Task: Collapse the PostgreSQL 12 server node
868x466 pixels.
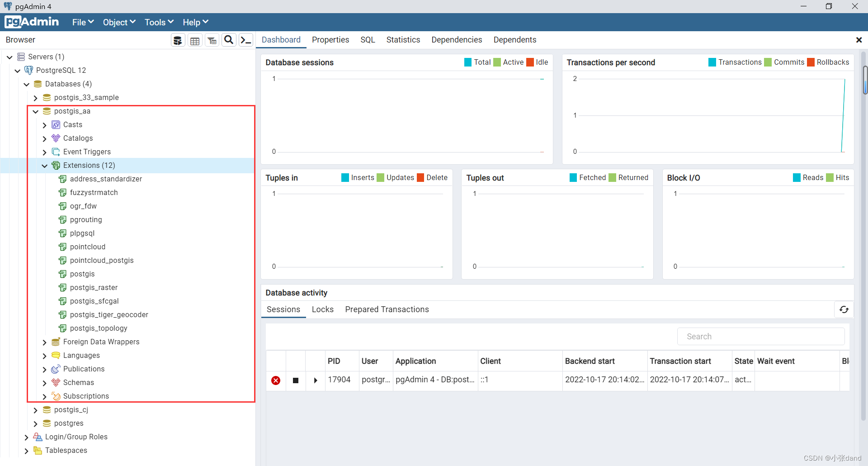Action: 18,71
